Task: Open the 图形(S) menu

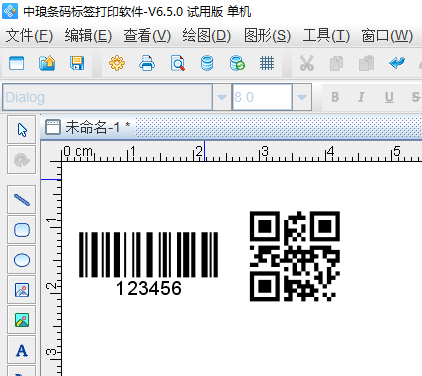Action: [x=267, y=35]
